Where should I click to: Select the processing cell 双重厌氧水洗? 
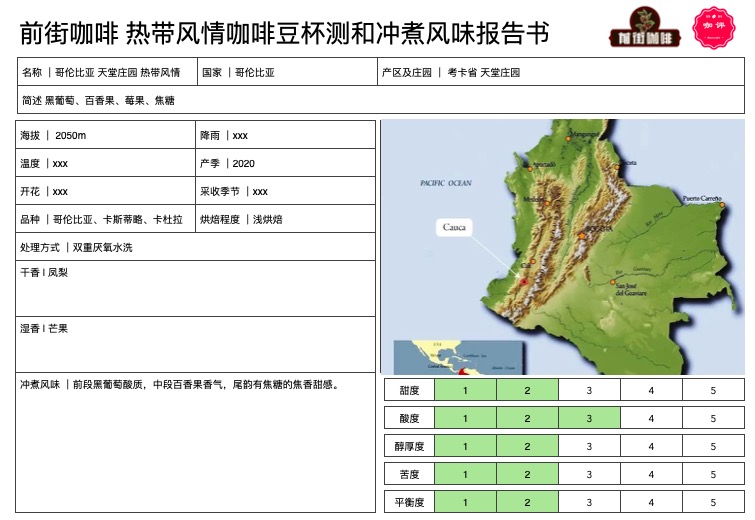(195, 247)
